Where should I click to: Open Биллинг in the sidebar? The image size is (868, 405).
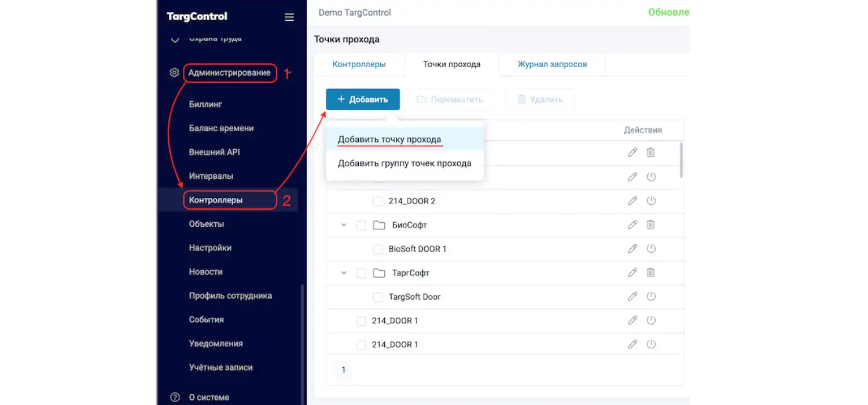click(205, 104)
